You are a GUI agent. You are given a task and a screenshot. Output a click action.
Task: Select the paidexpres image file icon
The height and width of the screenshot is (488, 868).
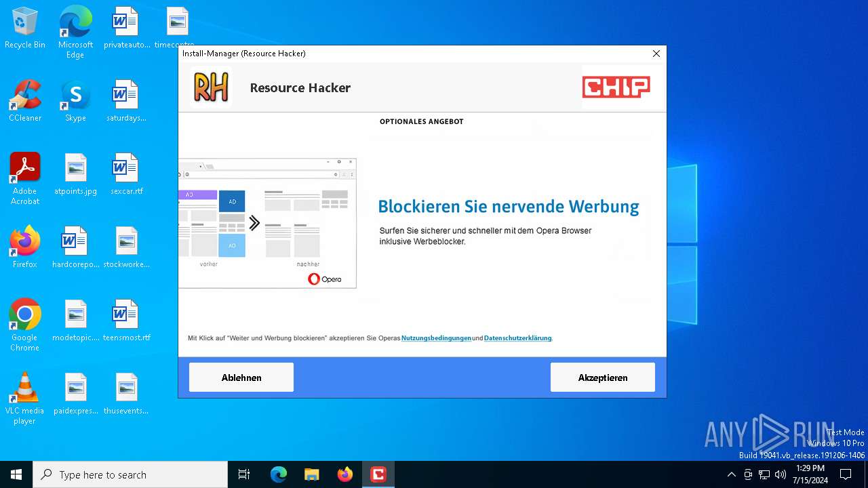[75, 394]
